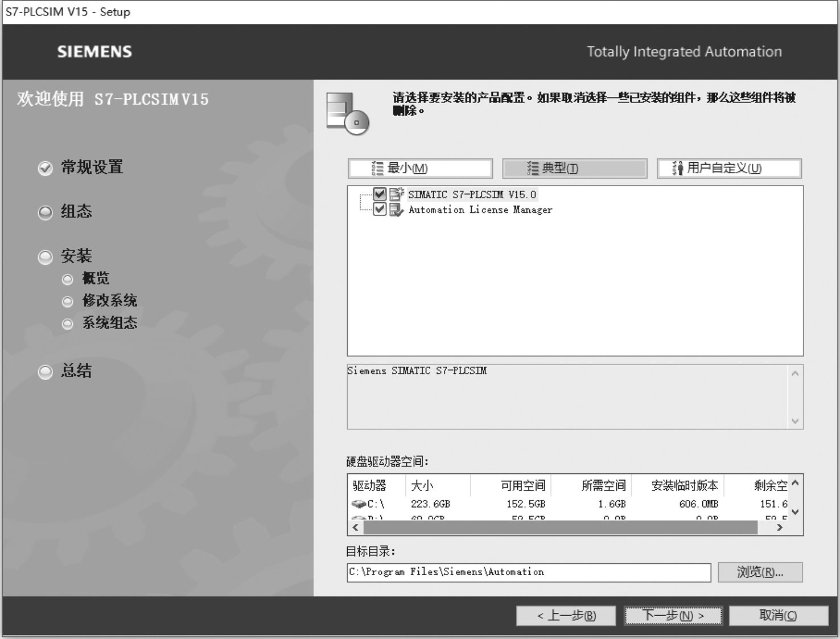The width and height of the screenshot is (840, 639).
Task: Choose the 最小(M) minimal configuration
Action: point(421,169)
